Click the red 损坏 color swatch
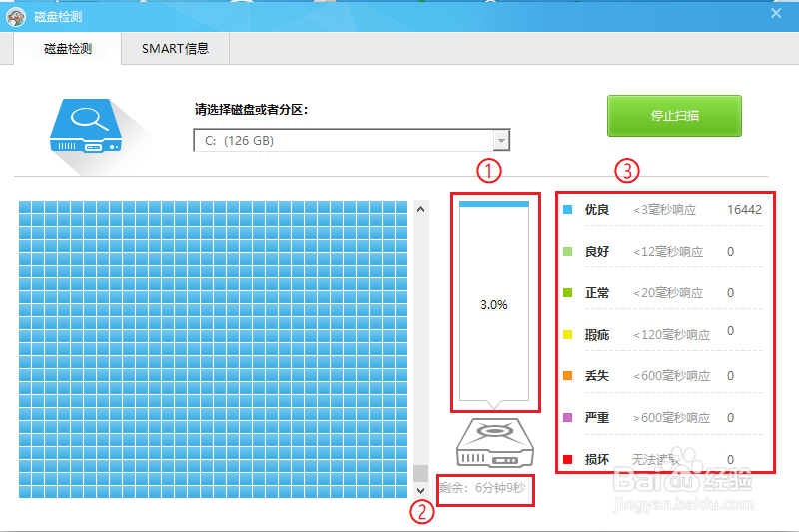799x532 pixels. coord(567,460)
